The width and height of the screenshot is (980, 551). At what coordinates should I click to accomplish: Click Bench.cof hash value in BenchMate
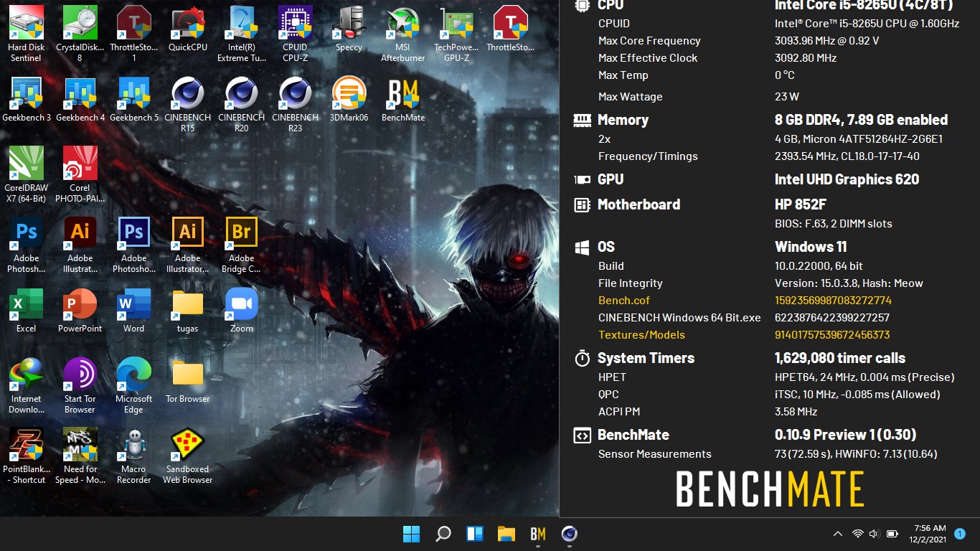click(x=833, y=301)
